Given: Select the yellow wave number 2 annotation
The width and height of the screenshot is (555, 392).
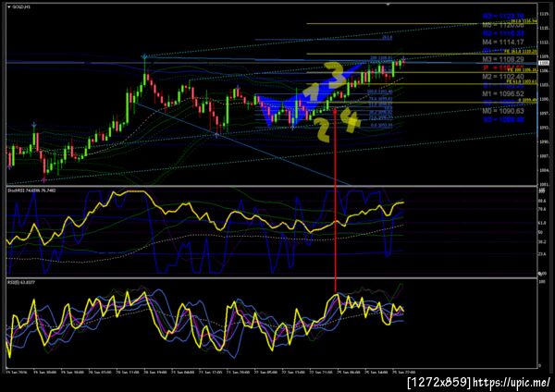Looking at the screenshot, I should (x=324, y=129).
